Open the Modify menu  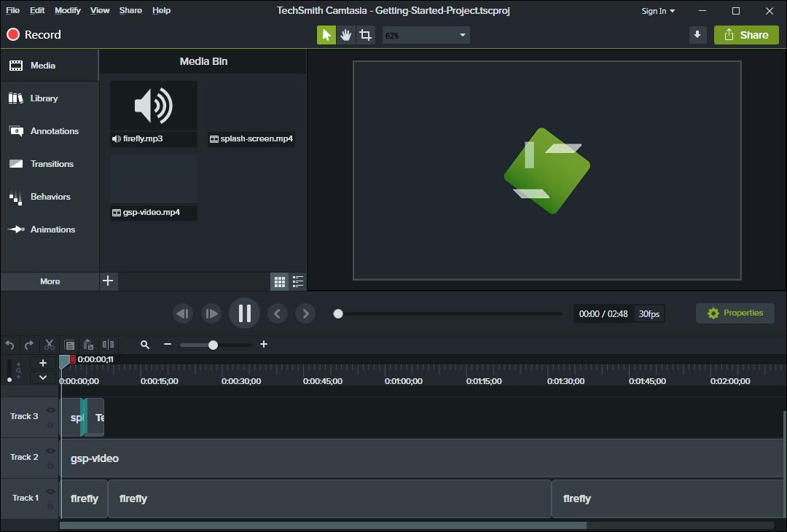click(68, 10)
